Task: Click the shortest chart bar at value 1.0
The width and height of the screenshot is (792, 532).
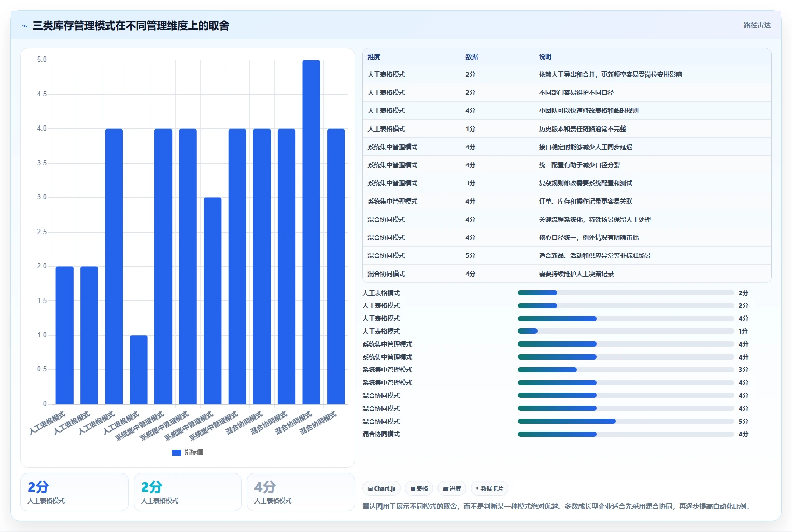Action: [x=138, y=369]
